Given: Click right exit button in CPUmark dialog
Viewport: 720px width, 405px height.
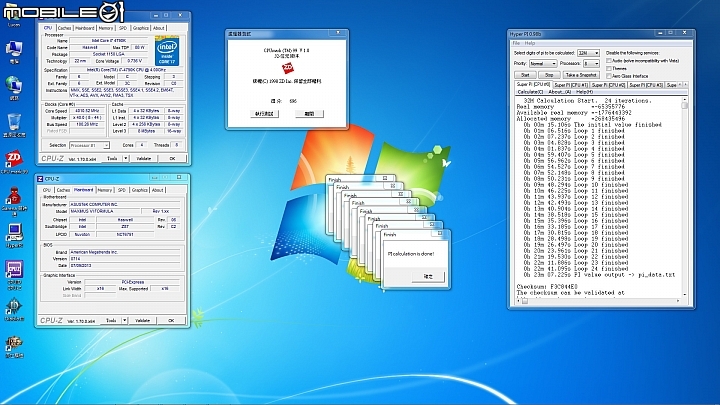Looking at the screenshot, I should tap(309, 113).
